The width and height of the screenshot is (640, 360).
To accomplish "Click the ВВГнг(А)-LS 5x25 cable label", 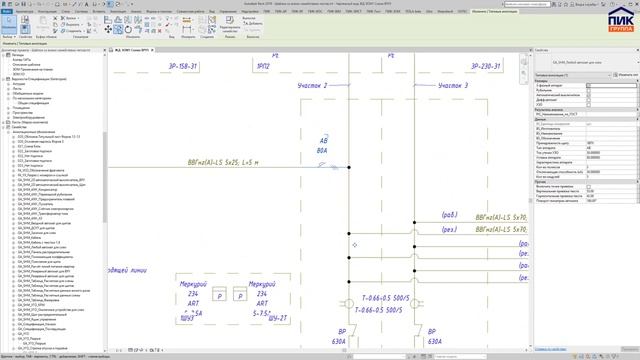I will (223, 162).
